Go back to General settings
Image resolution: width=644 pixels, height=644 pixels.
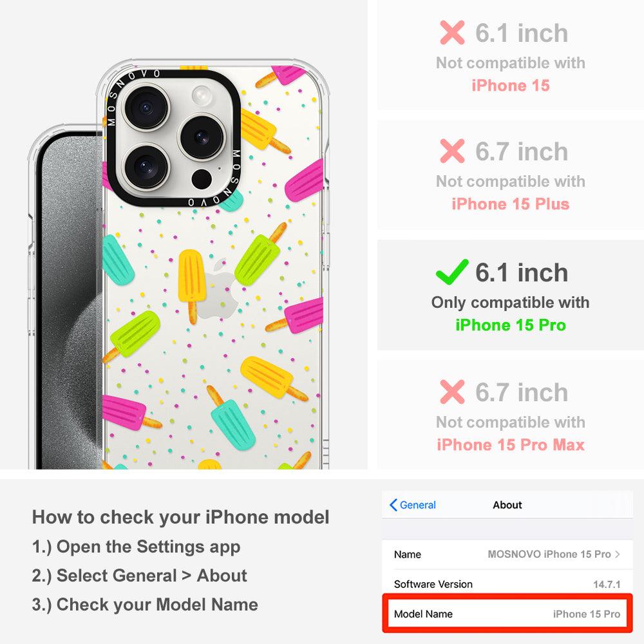(x=413, y=505)
